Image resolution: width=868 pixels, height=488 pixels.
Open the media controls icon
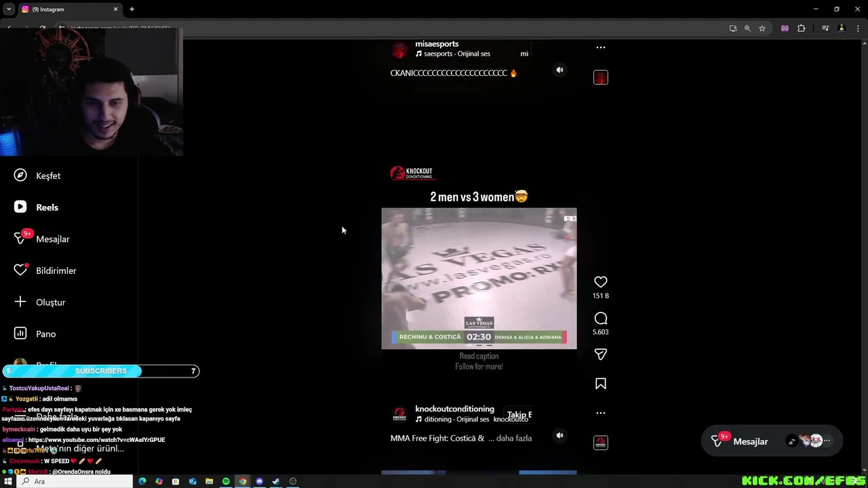click(825, 28)
